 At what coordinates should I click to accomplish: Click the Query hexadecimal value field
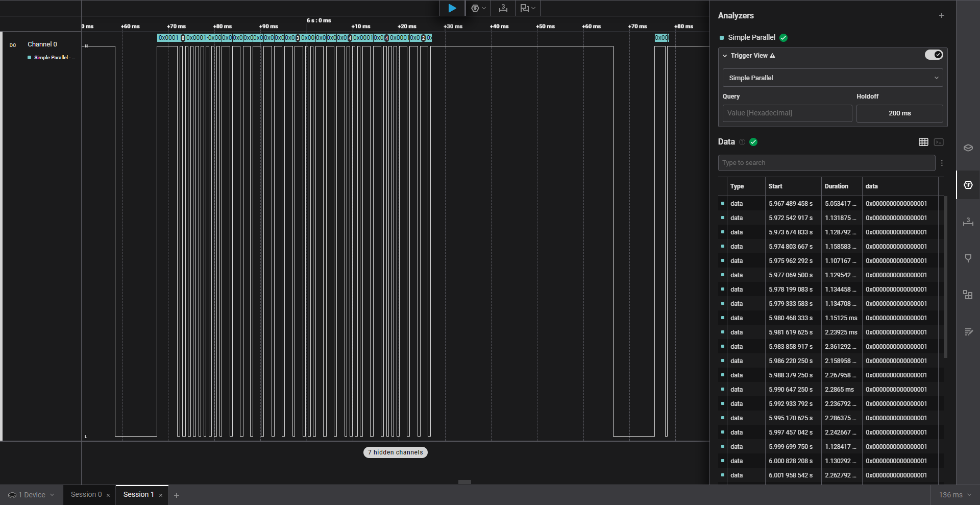click(787, 113)
